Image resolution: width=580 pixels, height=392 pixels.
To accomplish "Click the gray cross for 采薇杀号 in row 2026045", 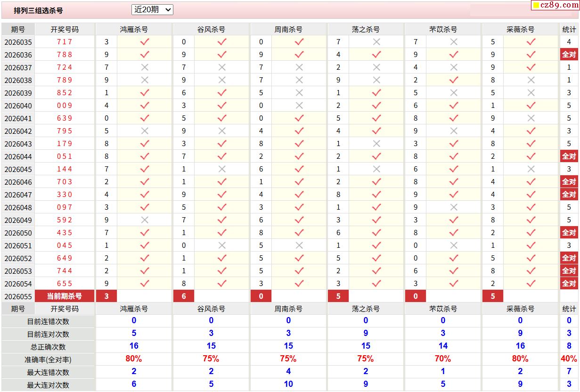I will pyautogui.click(x=531, y=169).
